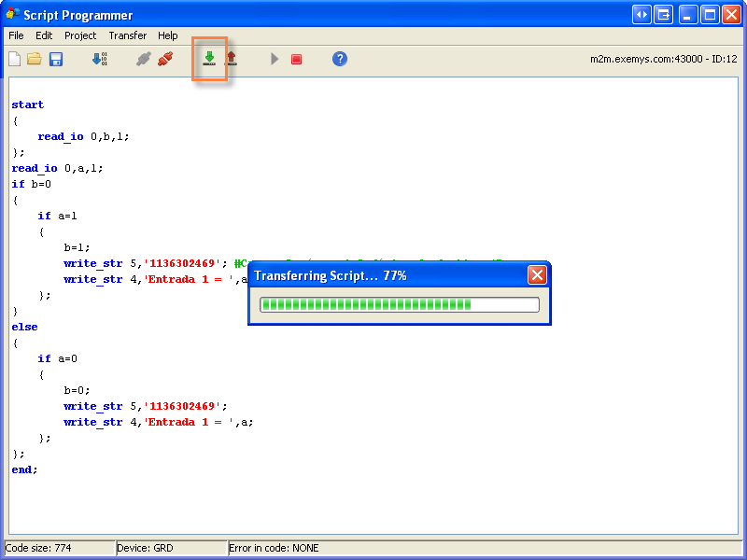Click the 'end;' line in the code editor
The height and width of the screenshot is (560, 747).
(25, 469)
